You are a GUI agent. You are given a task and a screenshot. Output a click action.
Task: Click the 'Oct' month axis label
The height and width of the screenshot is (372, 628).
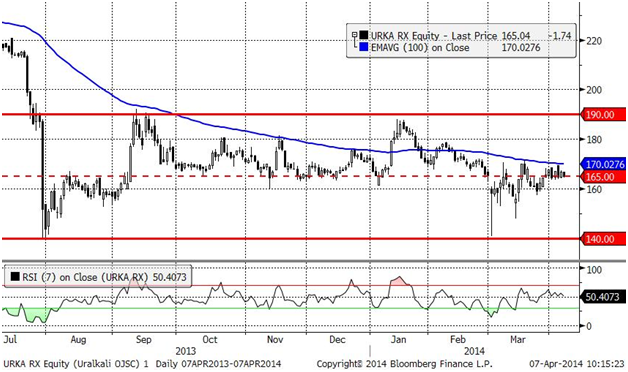209,340
